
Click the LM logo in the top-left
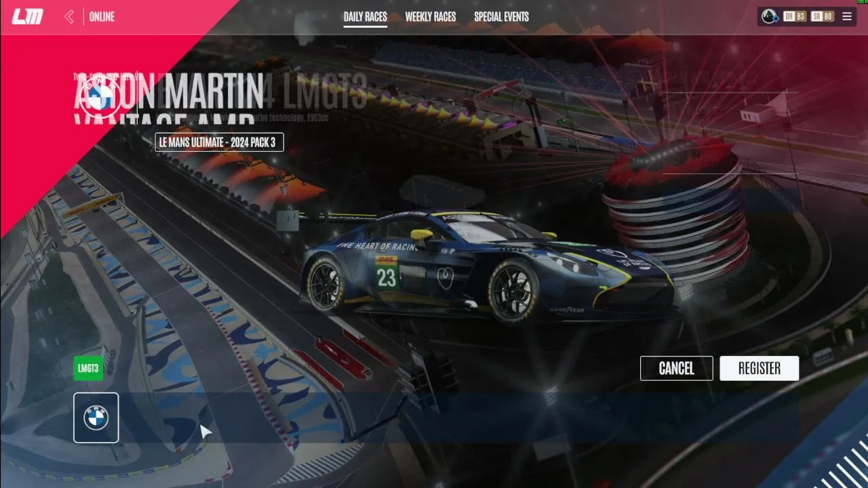point(27,17)
